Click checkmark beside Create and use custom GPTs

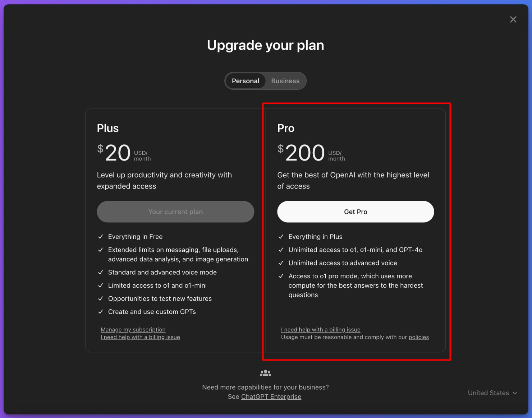point(101,312)
